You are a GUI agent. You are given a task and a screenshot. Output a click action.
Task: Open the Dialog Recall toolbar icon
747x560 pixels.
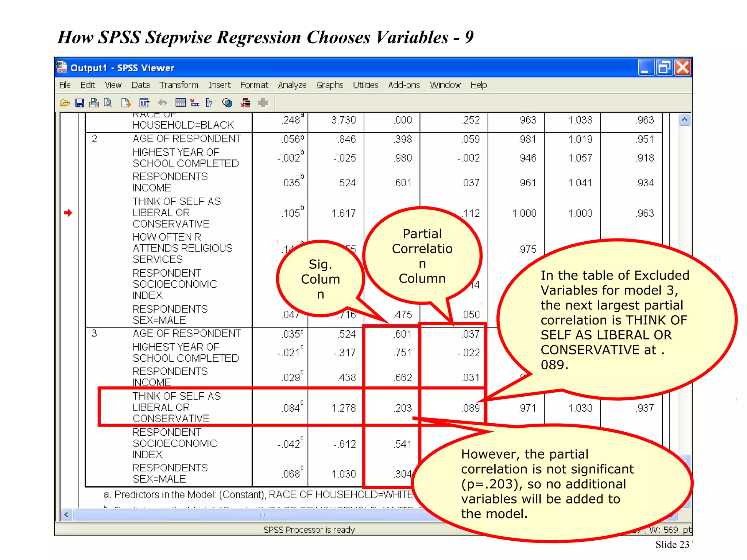(x=144, y=103)
